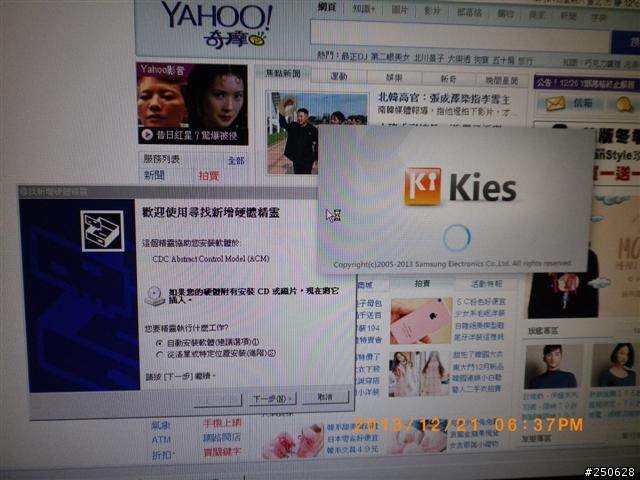This screenshot has height=480, width=640.
Task: Open the ATM service link
Action: coord(161,440)
